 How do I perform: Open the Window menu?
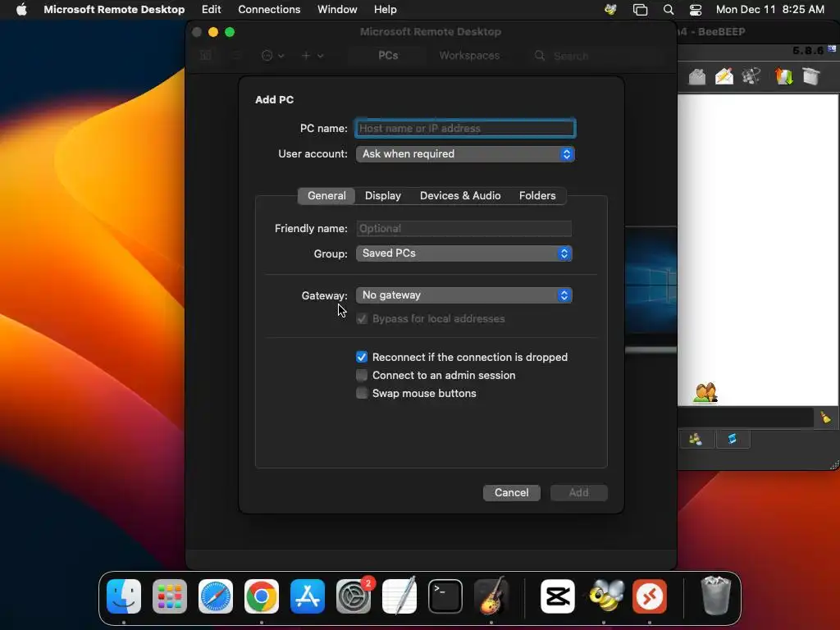(337, 10)
